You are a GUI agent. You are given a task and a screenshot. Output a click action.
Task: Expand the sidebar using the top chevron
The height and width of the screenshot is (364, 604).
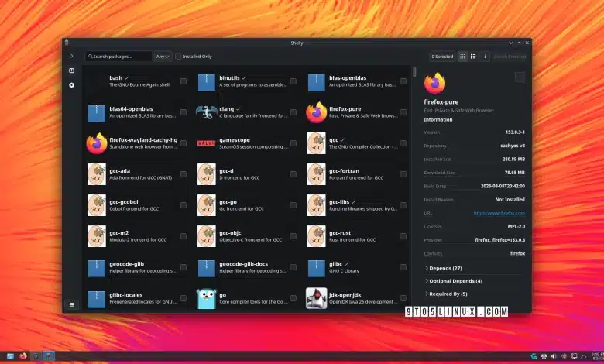tap(71, 57)
